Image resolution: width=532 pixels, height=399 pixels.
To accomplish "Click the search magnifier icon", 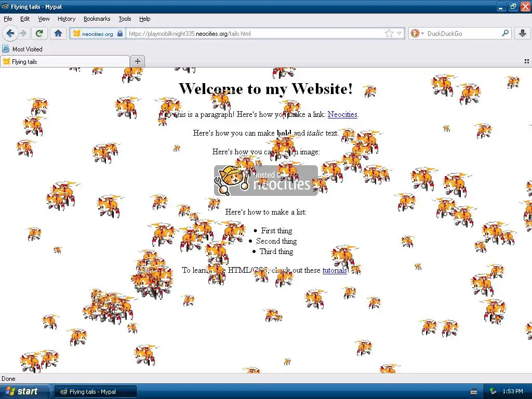I will [505, 33].
